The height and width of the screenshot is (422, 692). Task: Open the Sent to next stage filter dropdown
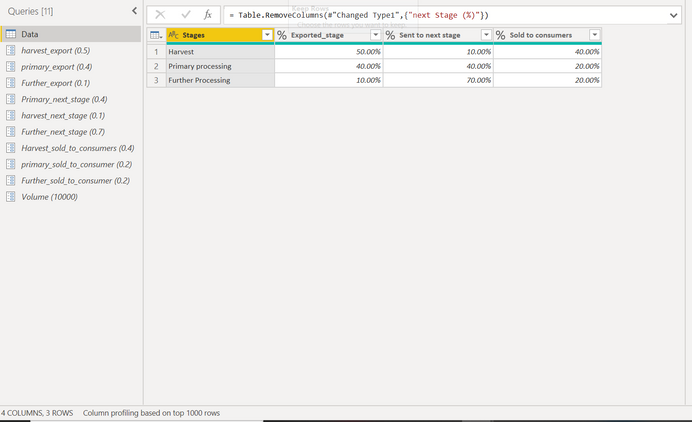486,35
